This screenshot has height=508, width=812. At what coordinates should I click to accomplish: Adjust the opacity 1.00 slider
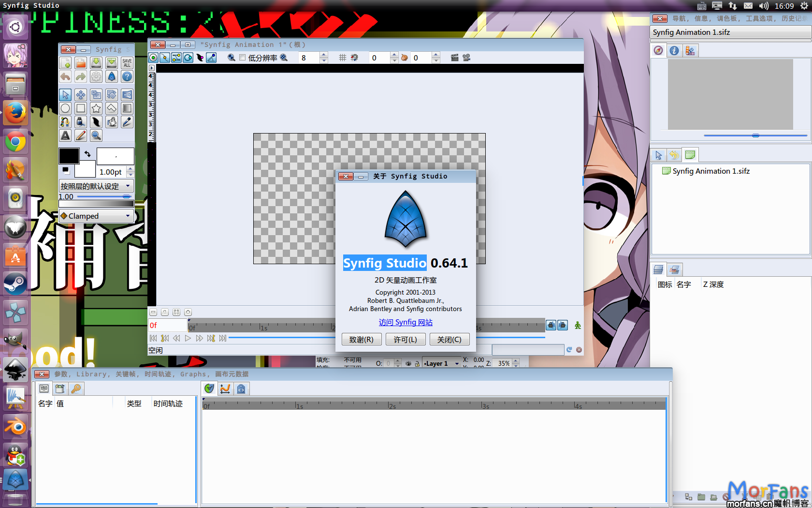(x=104, y=196)
